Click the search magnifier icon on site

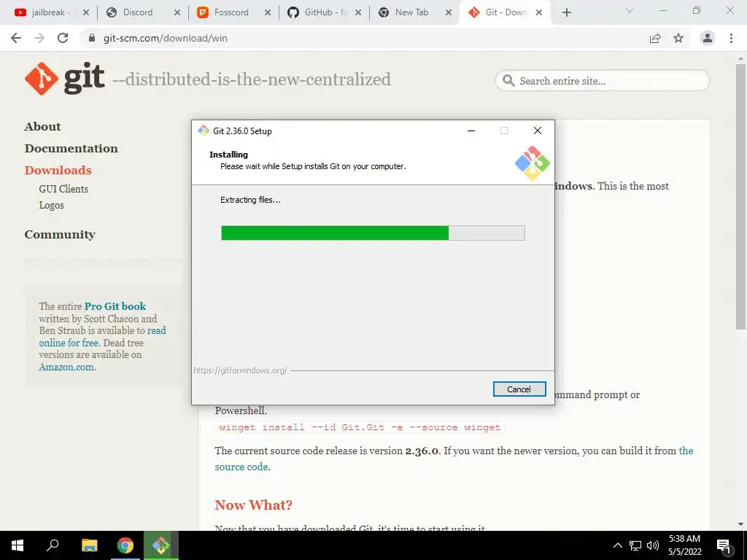pyautogui.click(x=508, y=80)
